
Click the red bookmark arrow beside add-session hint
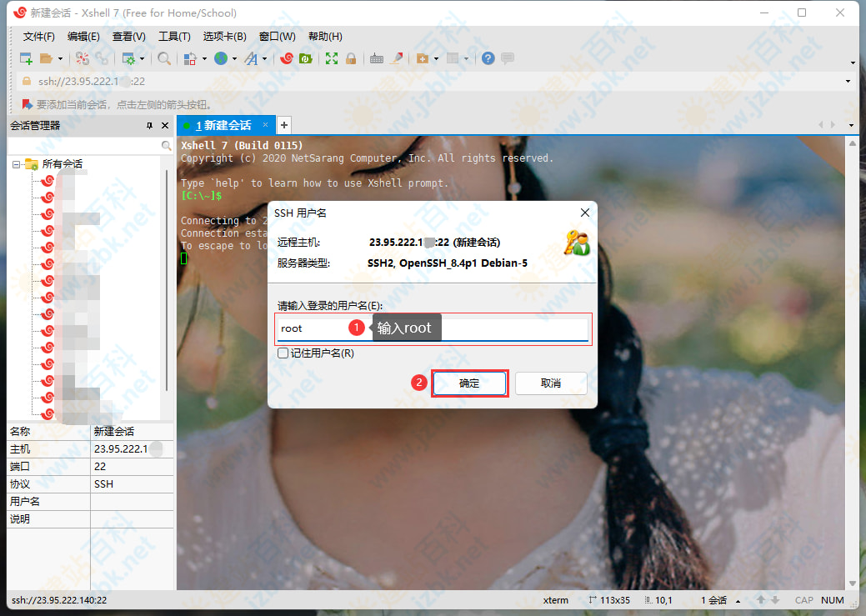click(x=27, y=104)
